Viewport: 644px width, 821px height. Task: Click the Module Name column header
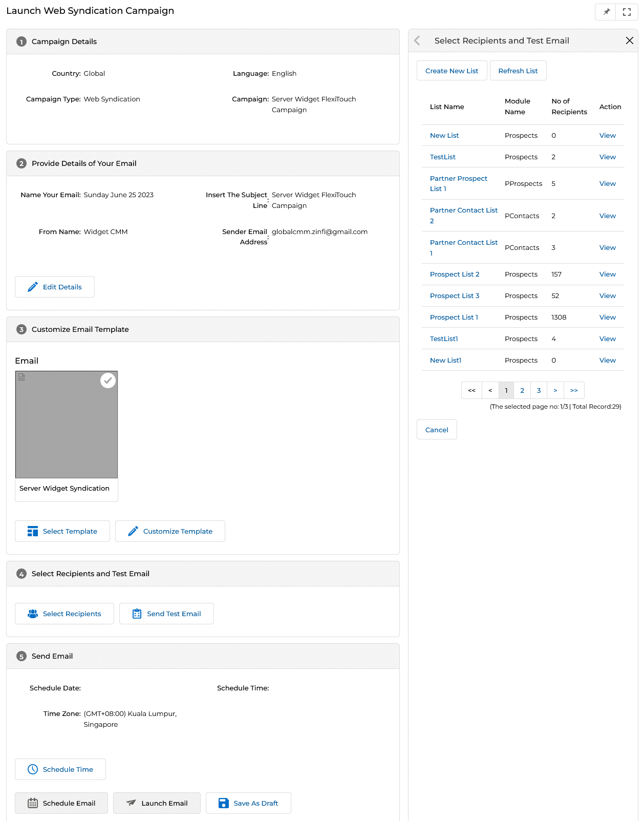518,107
